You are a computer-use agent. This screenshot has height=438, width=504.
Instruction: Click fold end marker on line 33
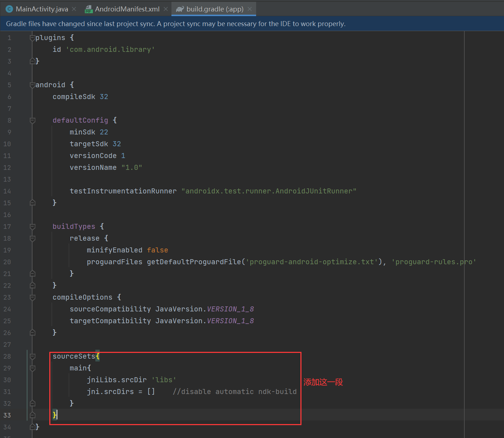coord(33,415)
